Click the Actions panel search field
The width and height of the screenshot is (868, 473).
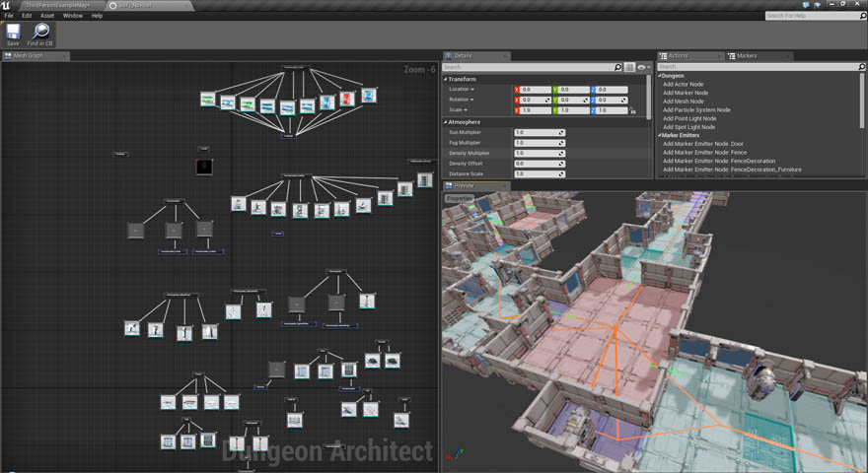coord(761,67)
